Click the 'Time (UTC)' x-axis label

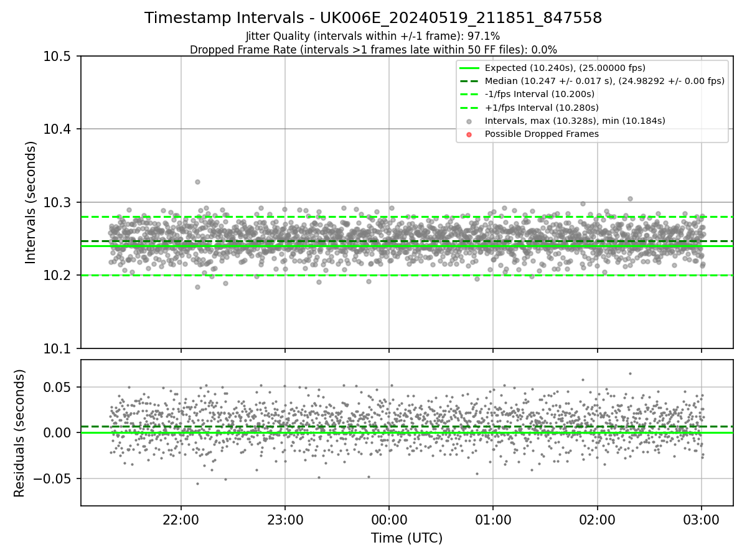[406, 538]
